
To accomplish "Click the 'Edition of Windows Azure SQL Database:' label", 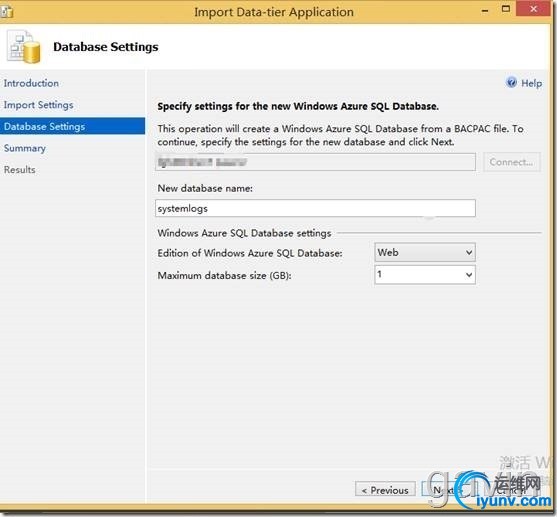I will (x=250, y=253).
